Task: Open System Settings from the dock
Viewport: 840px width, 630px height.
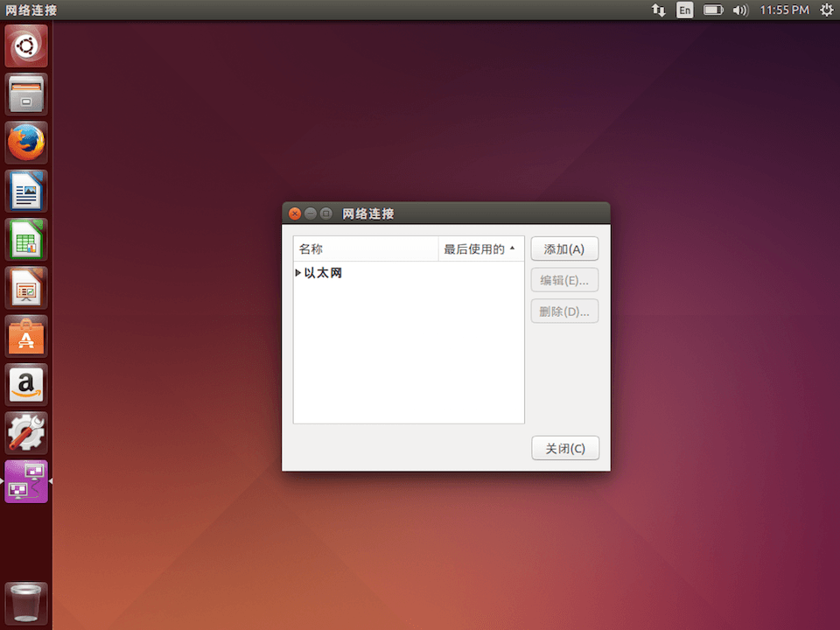Action: click(x=25, y=432)
